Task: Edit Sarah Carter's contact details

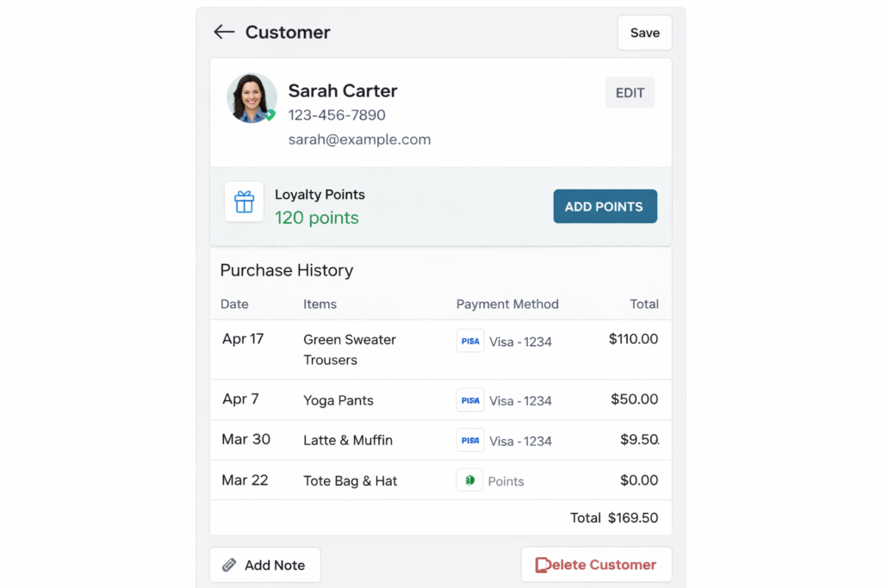Action: click(x=630, y=93)
